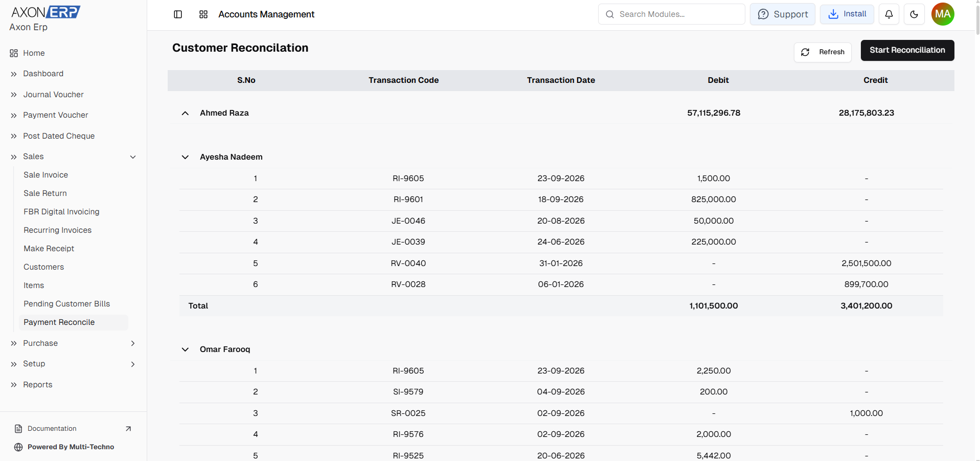
Task: Toggle the Ayesha Nadeem group chevron
Action: pyautogui.click(x=185, y=157)
